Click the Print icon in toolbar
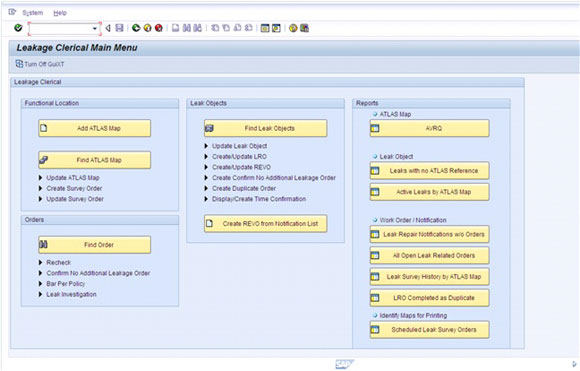The image size is (580, 371). [x=176, y=28]
